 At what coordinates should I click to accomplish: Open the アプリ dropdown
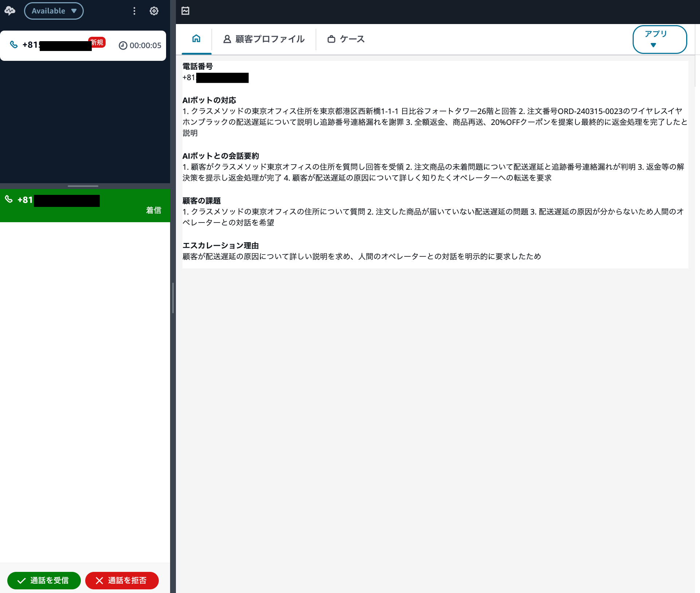coord(659,39)
